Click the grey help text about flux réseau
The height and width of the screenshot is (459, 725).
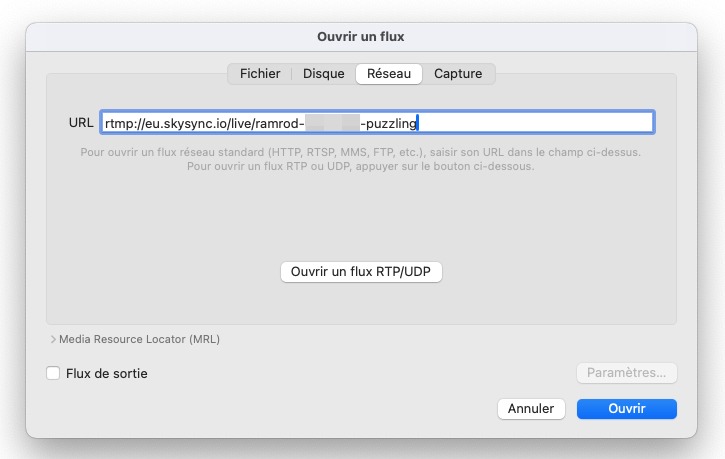(x=361, y=159)
